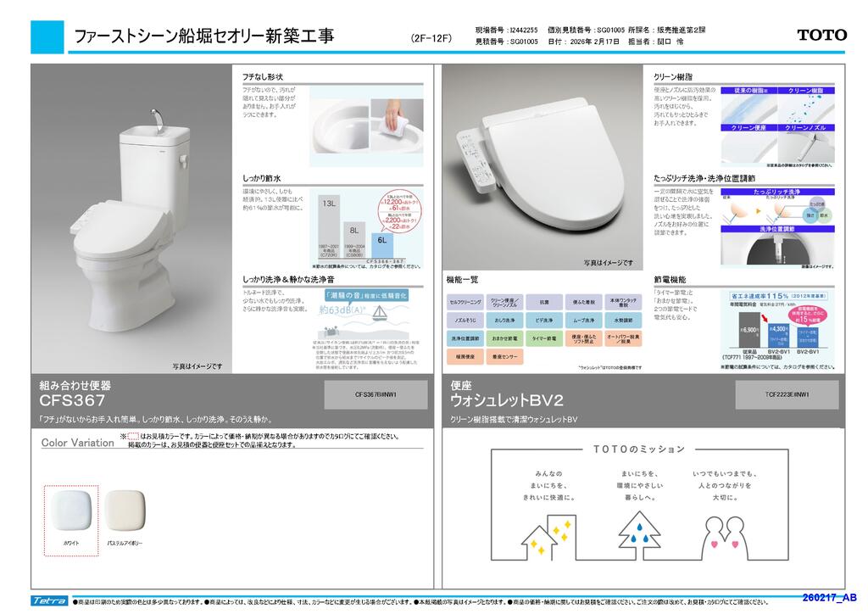Click the タイマー節電 feature badge
Screen dimensions: 868x614
[544, 338]
